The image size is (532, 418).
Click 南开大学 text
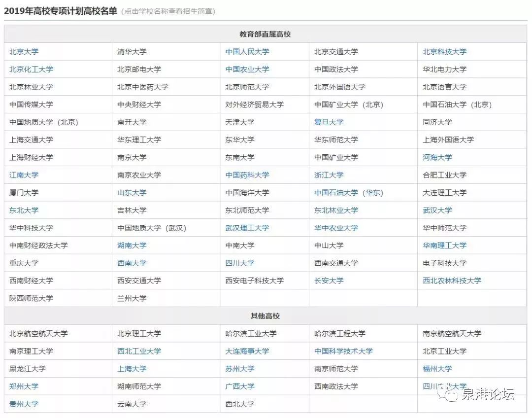(x=132, y=122)
